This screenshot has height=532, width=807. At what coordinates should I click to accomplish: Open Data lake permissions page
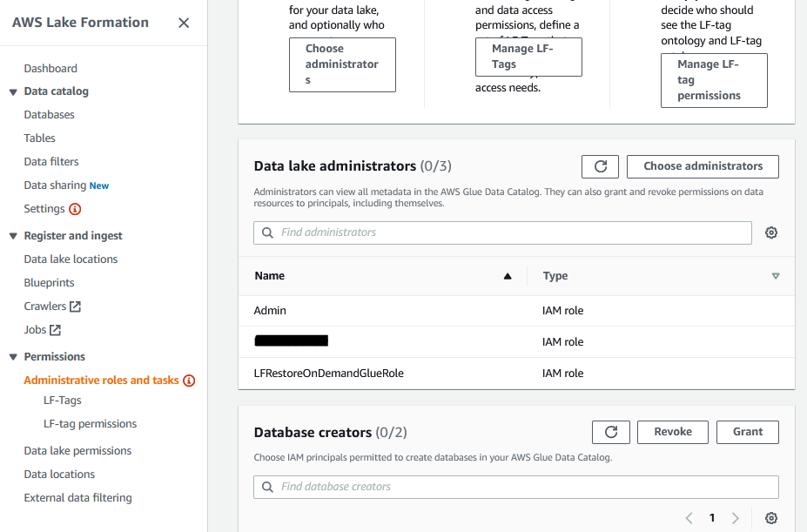pos(77,451)
